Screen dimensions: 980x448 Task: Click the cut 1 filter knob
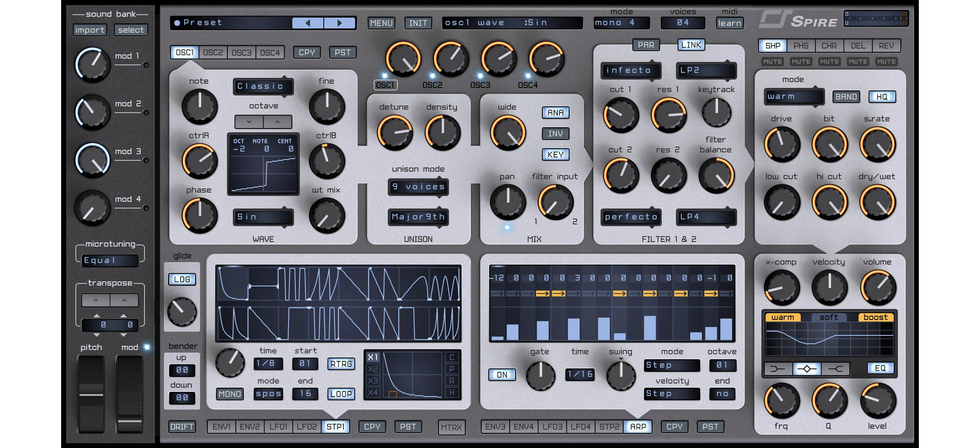click(x=621, y=115)
